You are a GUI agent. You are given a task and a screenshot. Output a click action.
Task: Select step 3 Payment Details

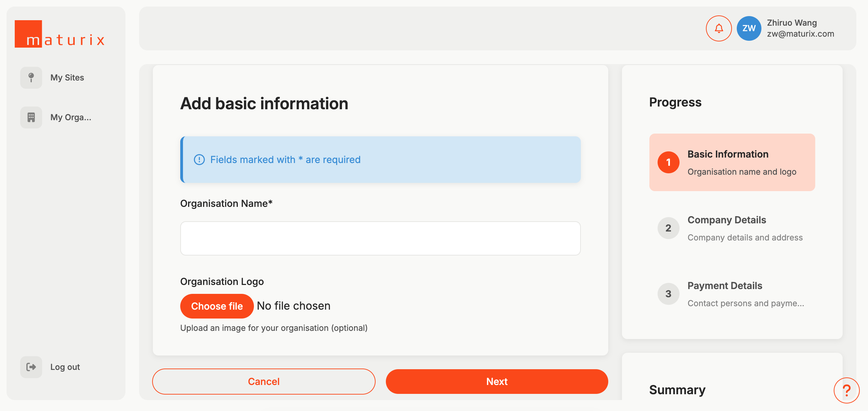point(732,294)
